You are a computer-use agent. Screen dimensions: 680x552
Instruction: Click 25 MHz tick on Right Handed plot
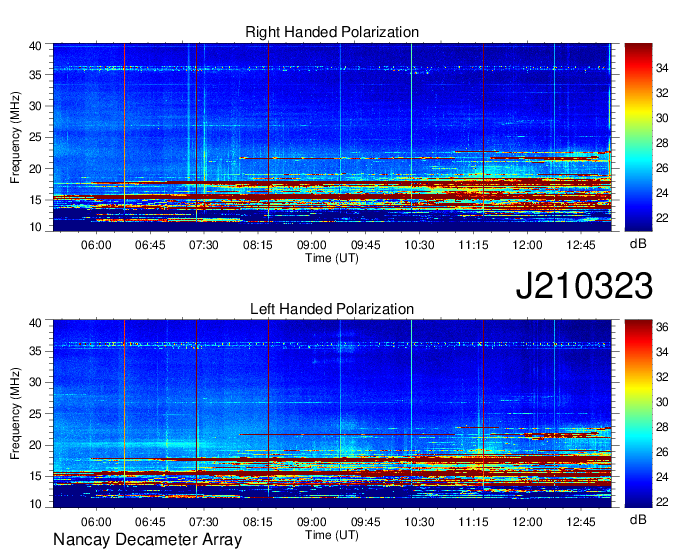(x=35, y=137)
